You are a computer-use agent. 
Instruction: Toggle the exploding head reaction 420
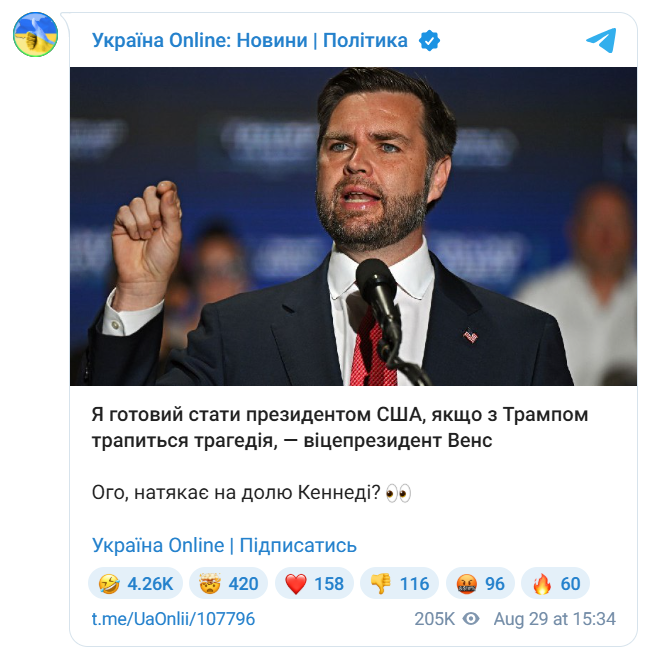(x=228, y=583)
